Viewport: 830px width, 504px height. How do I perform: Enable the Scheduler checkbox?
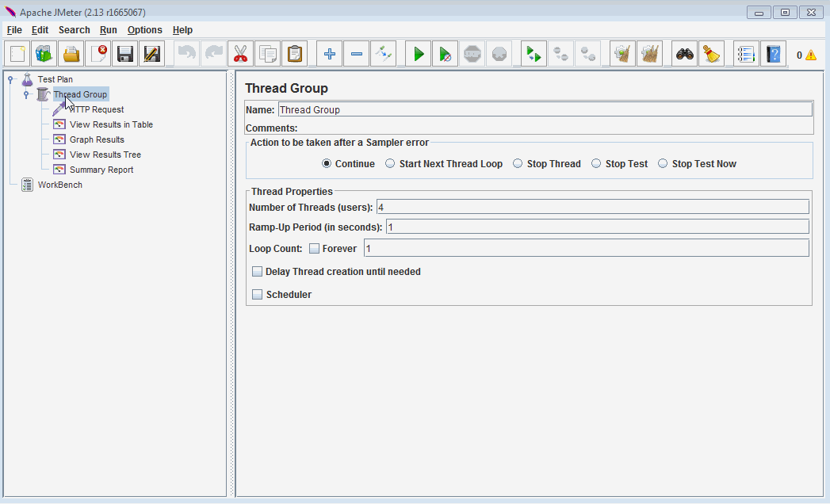click(x=258, y=294)
